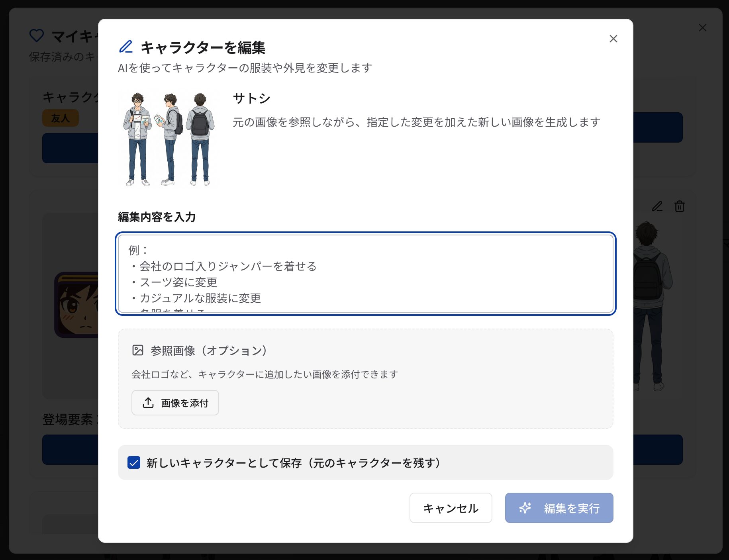Click the sparkle icon on 編集を実行 button
The height and width of the screenshot is (560, 729).
pos(525,508)
